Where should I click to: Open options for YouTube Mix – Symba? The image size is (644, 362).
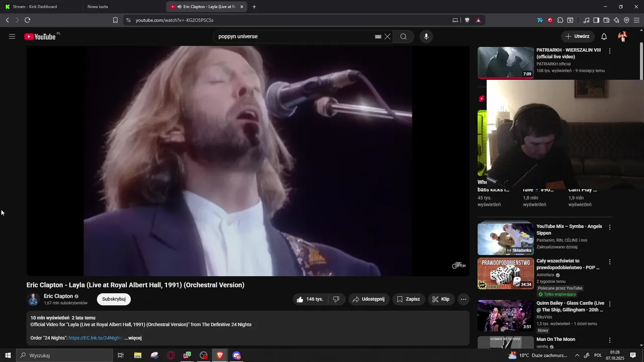click(x=610, y=227)
